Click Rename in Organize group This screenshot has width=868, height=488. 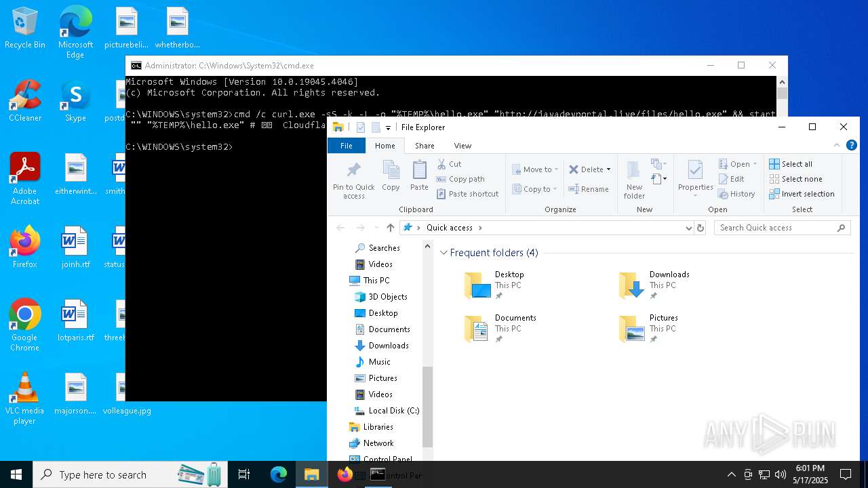[589, 189]
